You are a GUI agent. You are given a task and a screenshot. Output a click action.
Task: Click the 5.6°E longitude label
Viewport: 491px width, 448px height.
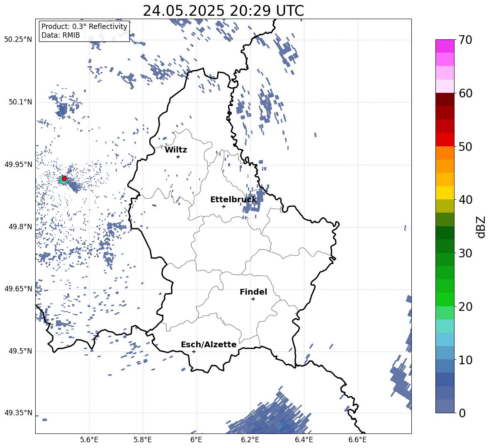pyautogui.click(x=89, y=440)
